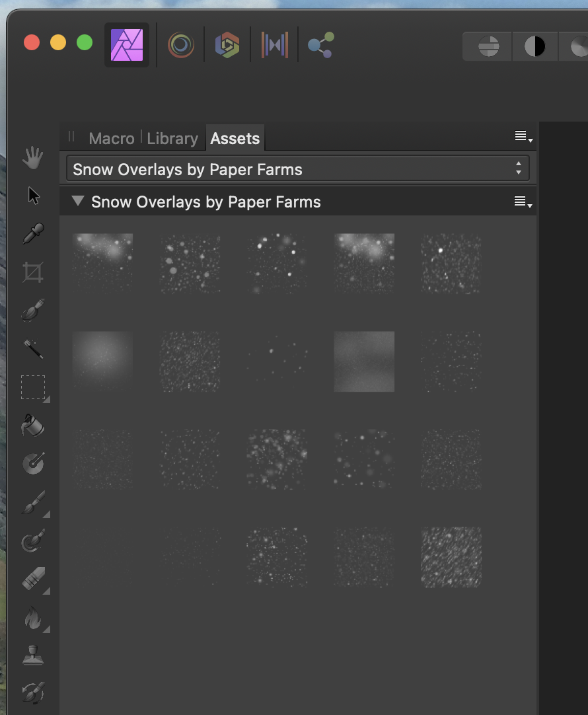The width and height of the screenshot is (588, 715).
Task: Open the Assets panel options menu
Action: point(523,136)
